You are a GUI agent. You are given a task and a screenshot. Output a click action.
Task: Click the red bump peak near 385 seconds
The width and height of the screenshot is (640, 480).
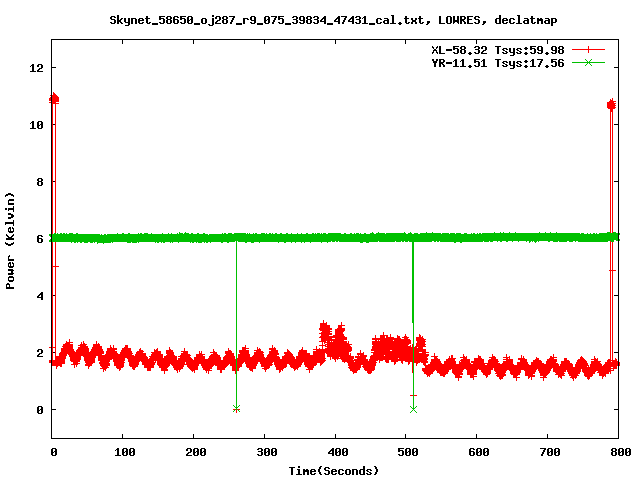tap(324, 327)
